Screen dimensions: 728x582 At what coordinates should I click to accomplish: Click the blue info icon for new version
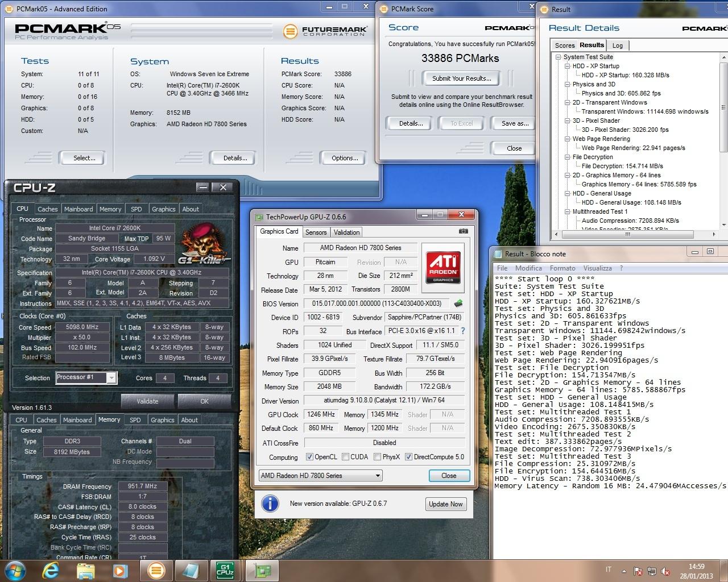(270, 504)
